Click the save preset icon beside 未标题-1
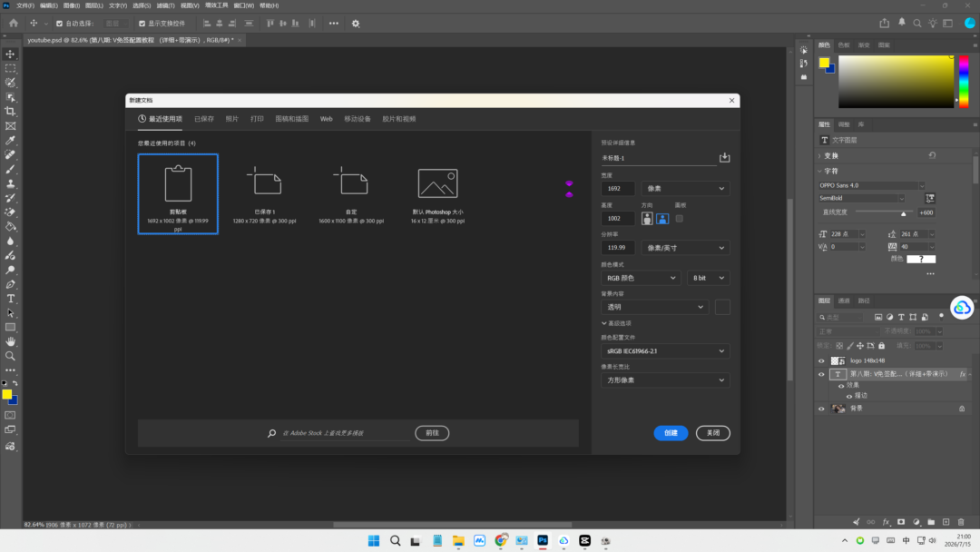 [724, 158]
